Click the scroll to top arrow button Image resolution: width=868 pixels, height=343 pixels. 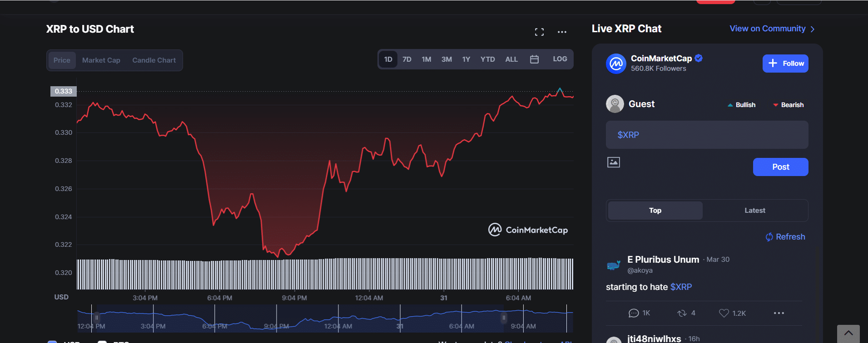(x=848, y=333)
